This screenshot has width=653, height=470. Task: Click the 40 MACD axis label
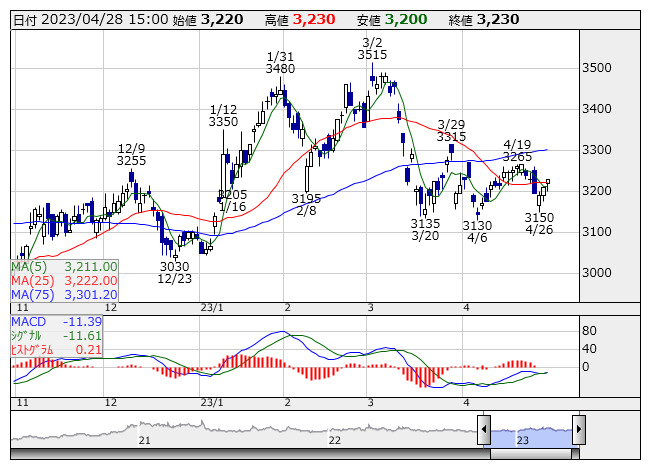pos(589,349)
